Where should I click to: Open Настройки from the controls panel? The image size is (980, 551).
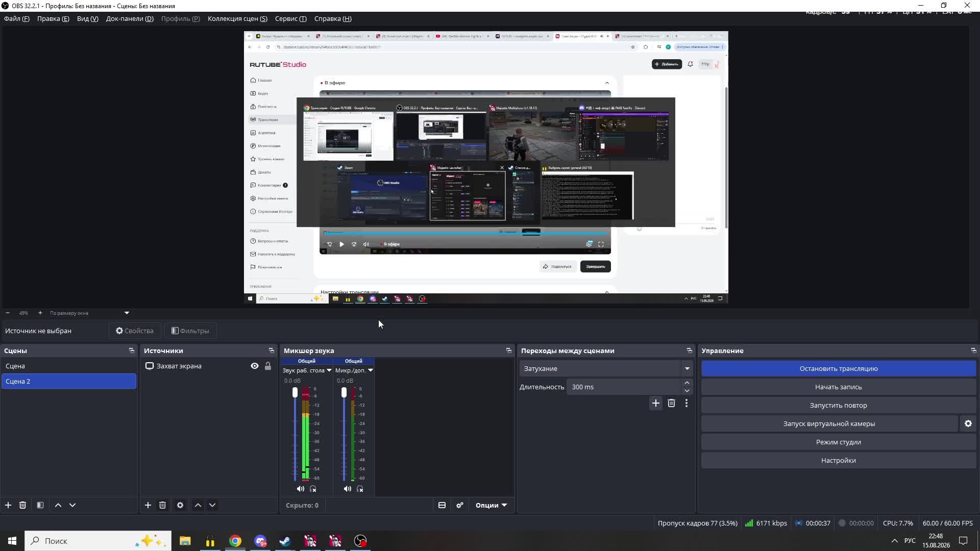tap(839, 460)
